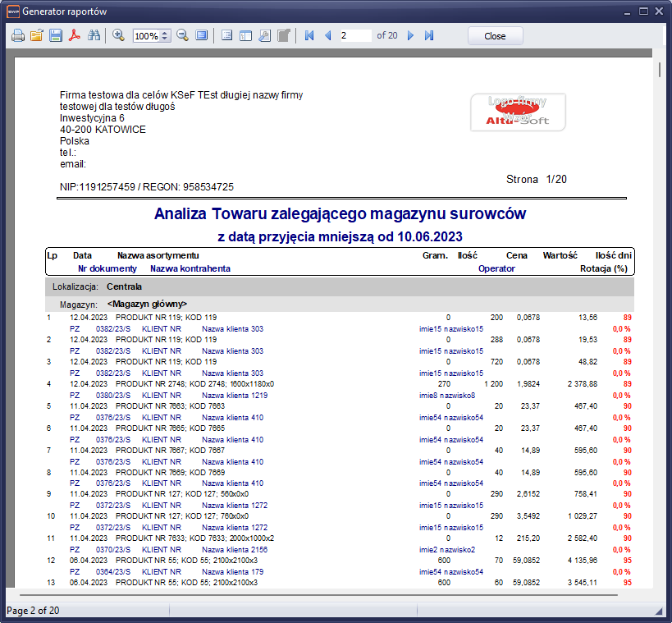This screenshot has height=623, width=672.
Task: Toggle the thumbnails panel
Action: point(245,36)
